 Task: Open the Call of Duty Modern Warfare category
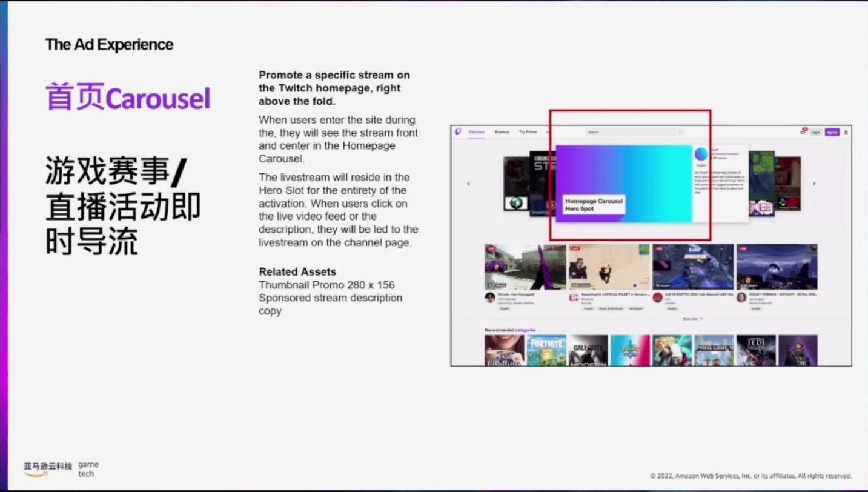point(588,350)
